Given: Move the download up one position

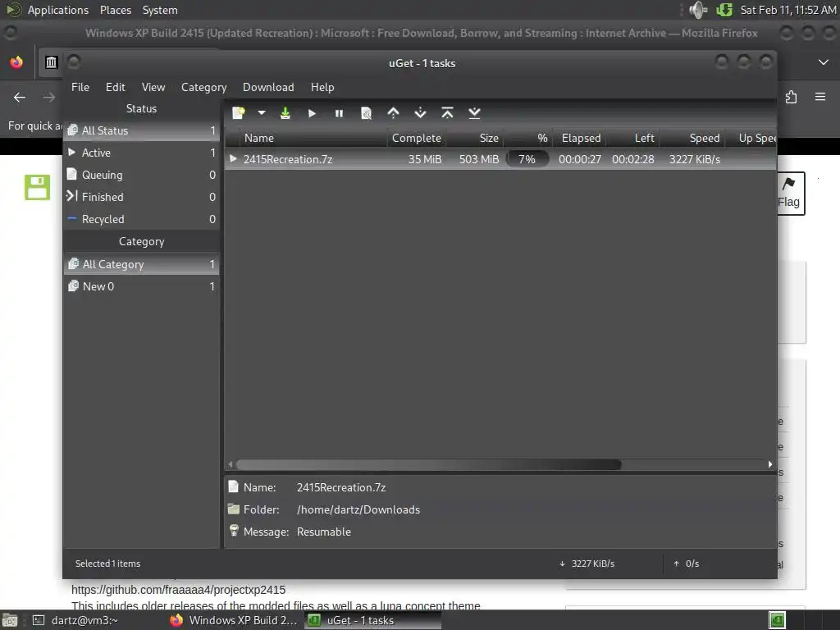Looking at the screenshot, I should click(x=393, y=113).
